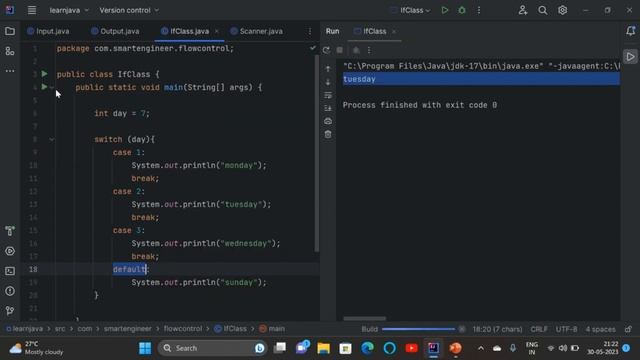
Task: Click the console horizontal scrollbar
Action: tap(364, 318)
